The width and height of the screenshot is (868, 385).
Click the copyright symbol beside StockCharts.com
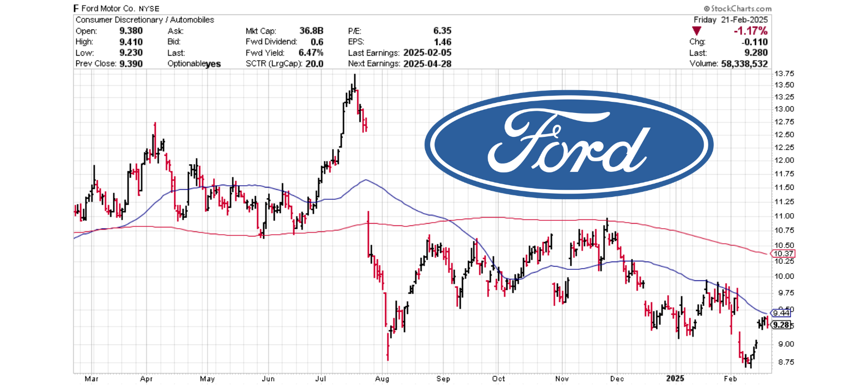707,9
